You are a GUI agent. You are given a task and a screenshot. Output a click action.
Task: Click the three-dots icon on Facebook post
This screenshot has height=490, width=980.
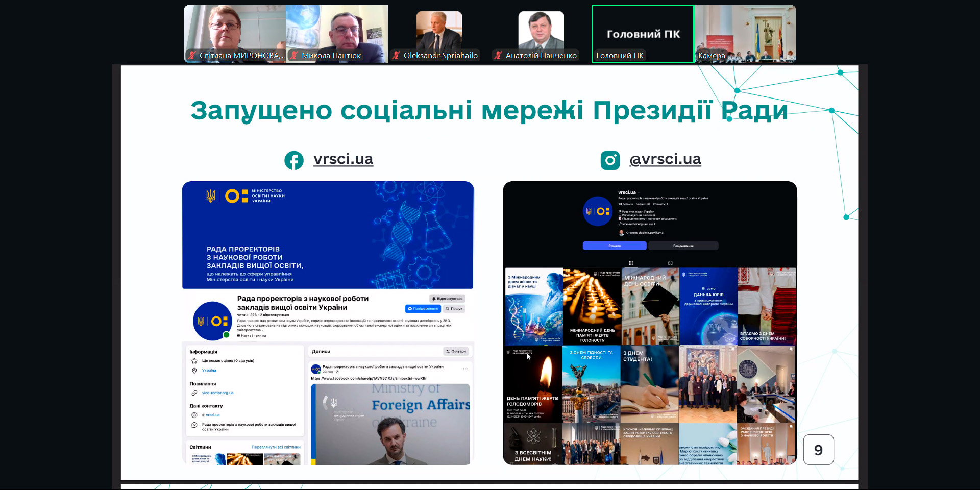point(465,368)
